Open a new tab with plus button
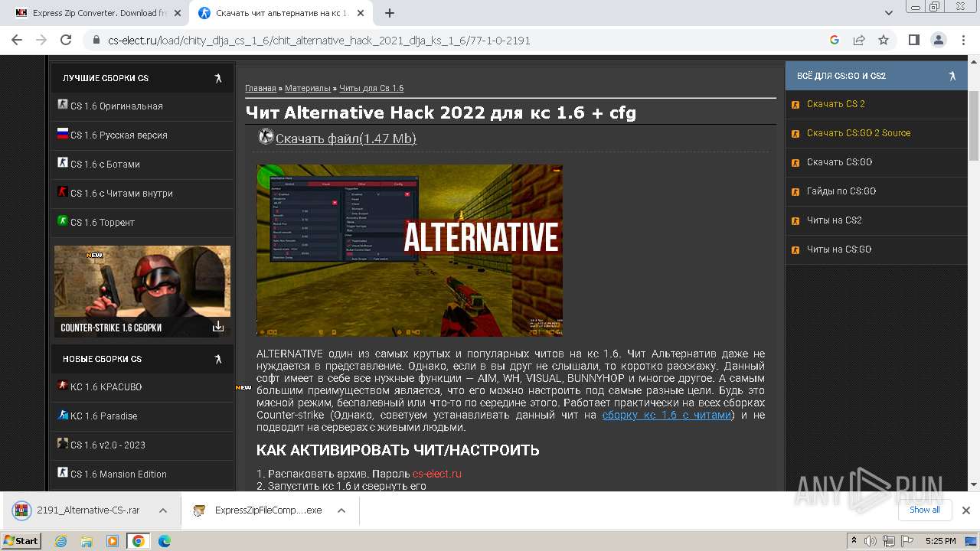980x551 pixels. point(390,13)
